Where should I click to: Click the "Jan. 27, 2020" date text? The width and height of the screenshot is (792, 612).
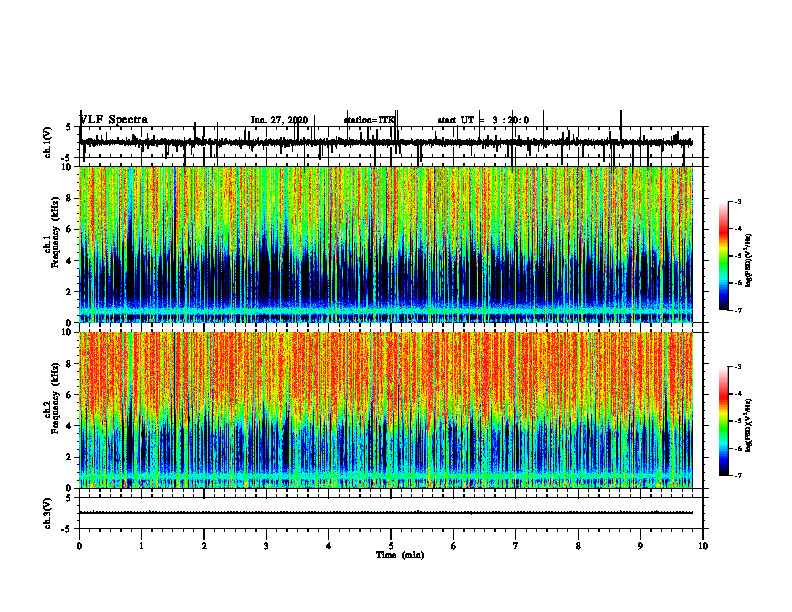[279, 120]
